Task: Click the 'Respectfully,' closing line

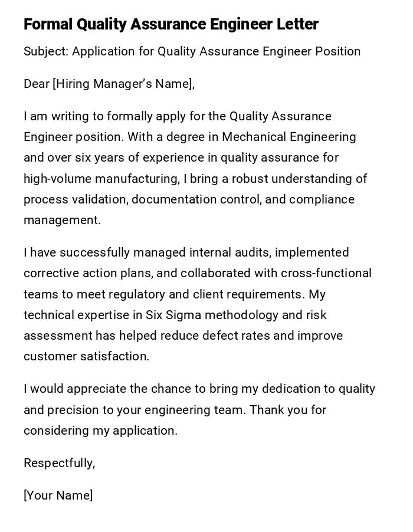Action: 59,463
